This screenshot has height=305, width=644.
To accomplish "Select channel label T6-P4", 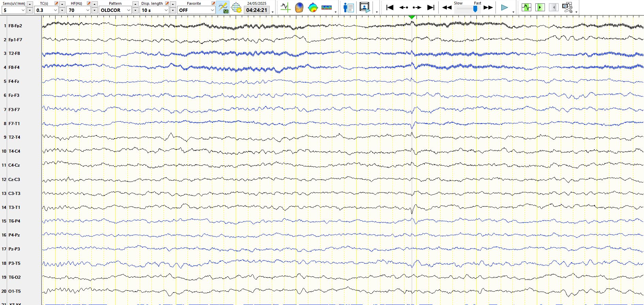I will tap(14, 221).
